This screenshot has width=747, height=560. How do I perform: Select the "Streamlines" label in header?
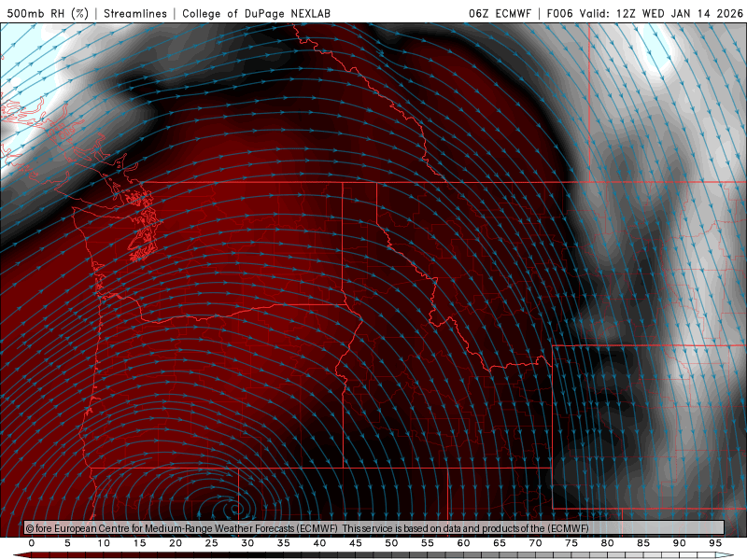[x=135, y=13]
